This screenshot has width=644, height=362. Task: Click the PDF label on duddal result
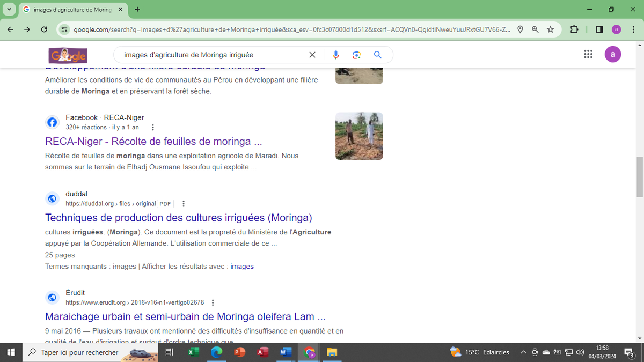coord(166,204)
